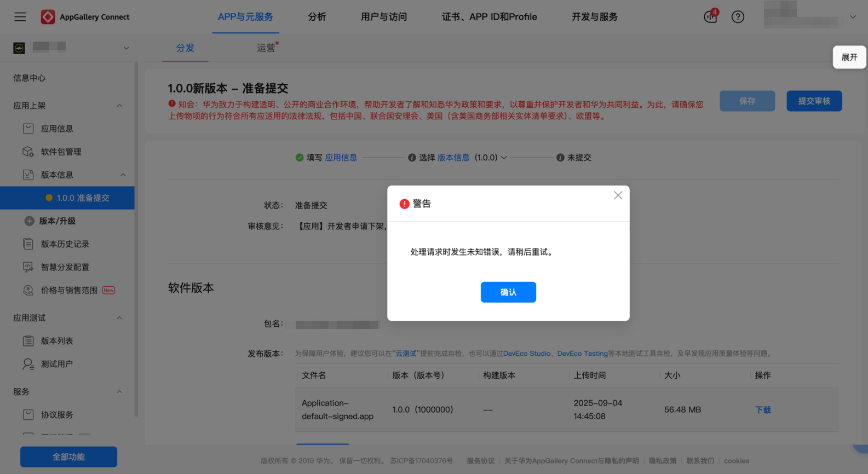The width and height of the screenshot is (868, 474).
Task: Open the 分析 top menu
Action: (317, 17)
